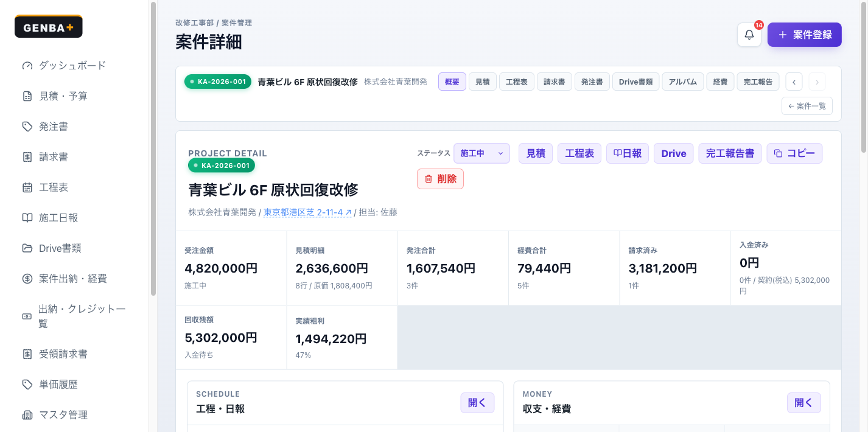Expand 収支・経費 section with 開く
Viewport: 868px width, 432px height.
tap(803, 403)
